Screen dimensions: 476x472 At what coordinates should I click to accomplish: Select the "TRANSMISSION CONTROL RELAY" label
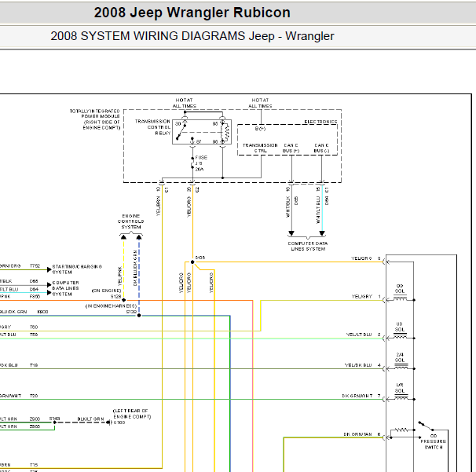click(152, 127)
